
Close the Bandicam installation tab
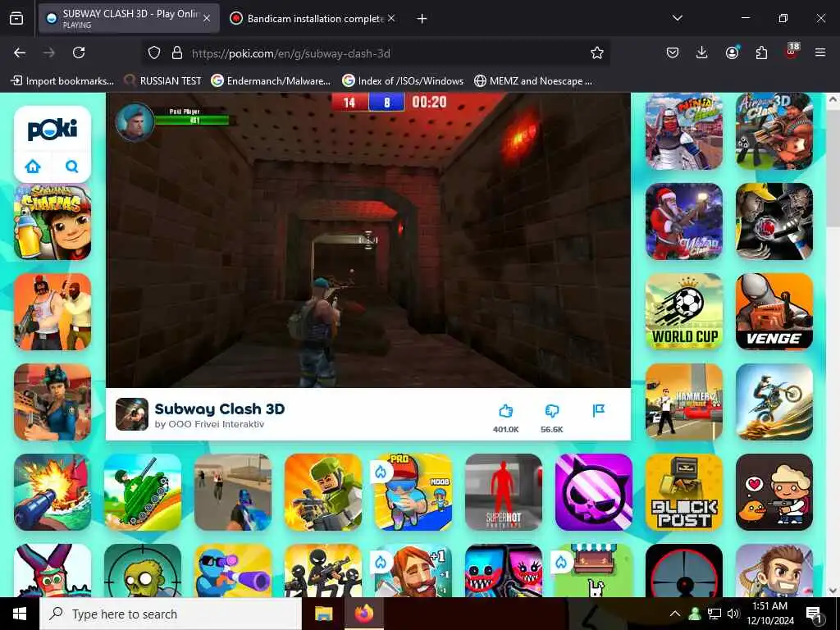[391, 18]
